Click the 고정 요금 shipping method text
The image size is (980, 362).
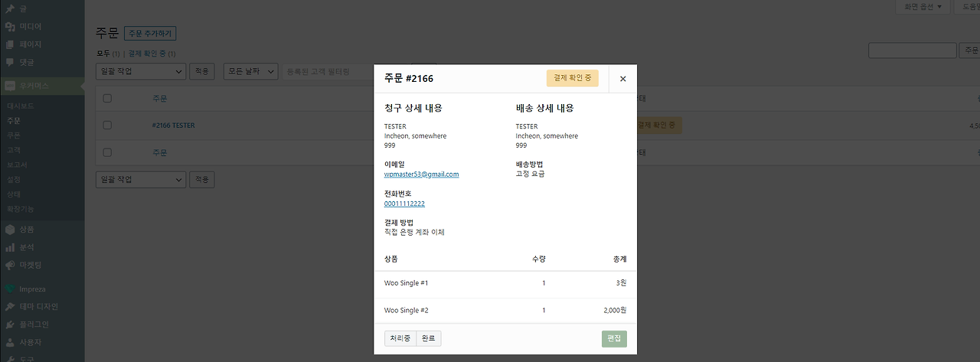pyautogui.click(x=531, y=174)
